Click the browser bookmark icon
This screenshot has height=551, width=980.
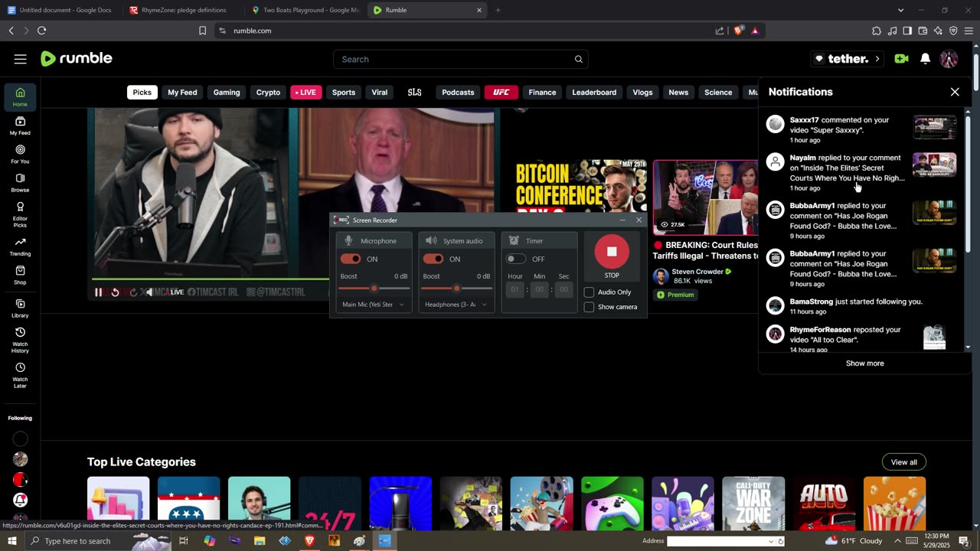click(202, 31)
